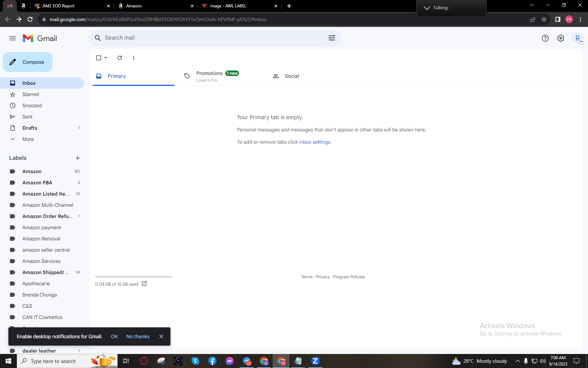This screenshot has width=588, height=368.
Task: Click the Chrome address bar URL
Action: point(158,19)
